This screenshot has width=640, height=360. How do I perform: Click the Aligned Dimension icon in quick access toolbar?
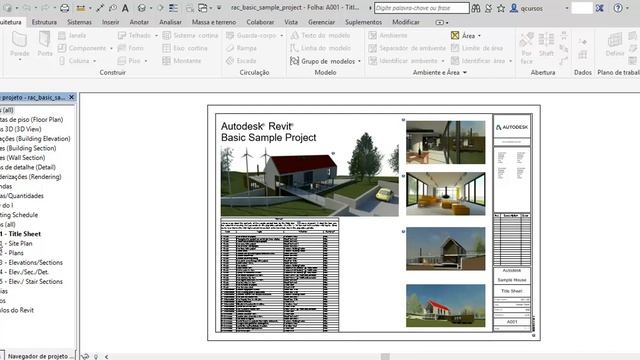pyautogui.click(x=100, y=8)
